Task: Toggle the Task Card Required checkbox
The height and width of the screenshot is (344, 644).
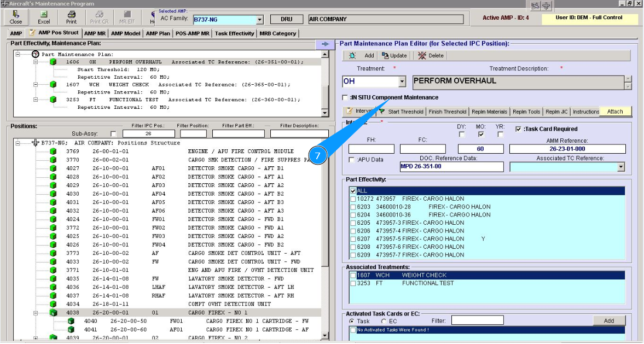Action: click(519, 129)
